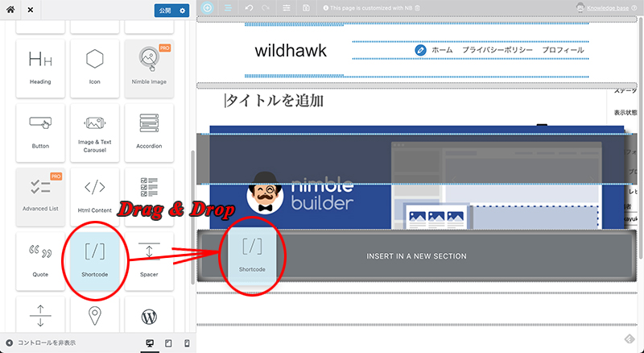Viewport: 644px width, 353px height.
Task: Select the Heading module
Action: click(39, 68)
